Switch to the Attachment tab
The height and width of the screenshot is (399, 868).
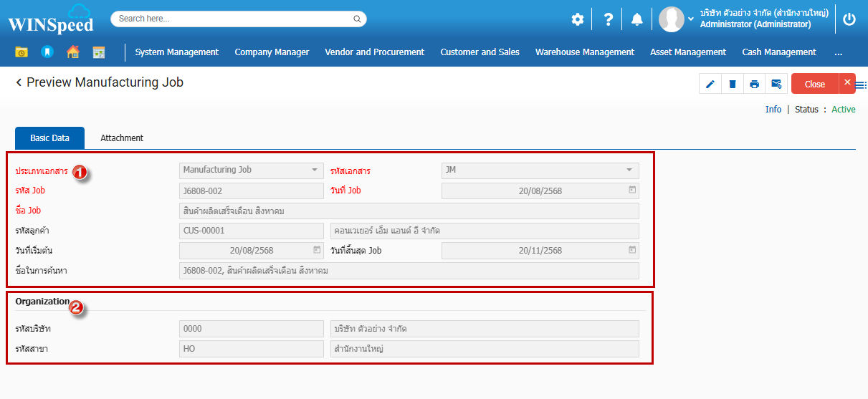click(x=122, y=138)
